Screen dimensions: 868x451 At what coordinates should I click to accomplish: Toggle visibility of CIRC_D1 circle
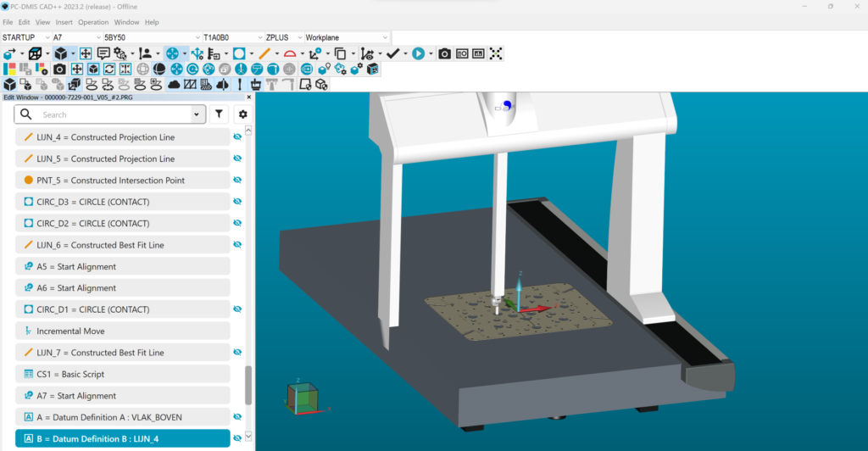pos(237,309)
